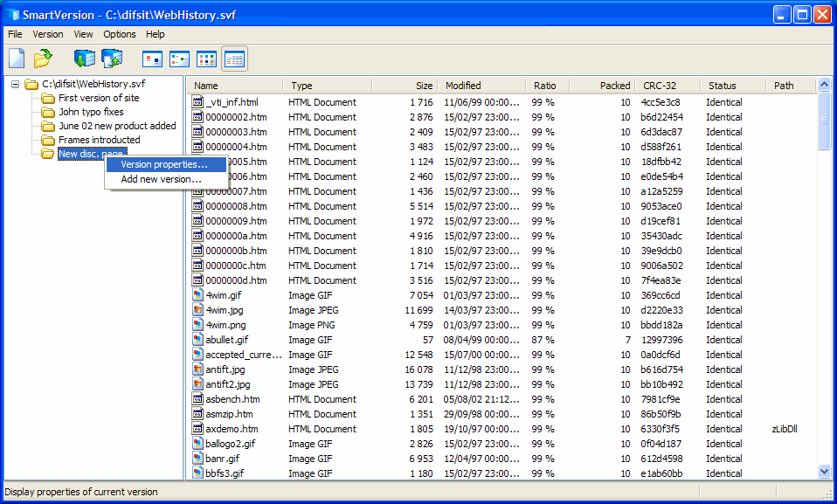Choose Version properties from context menu
The width and height of the screenshot is (837, 504).
pyautogui.click(x=166, y=164)
